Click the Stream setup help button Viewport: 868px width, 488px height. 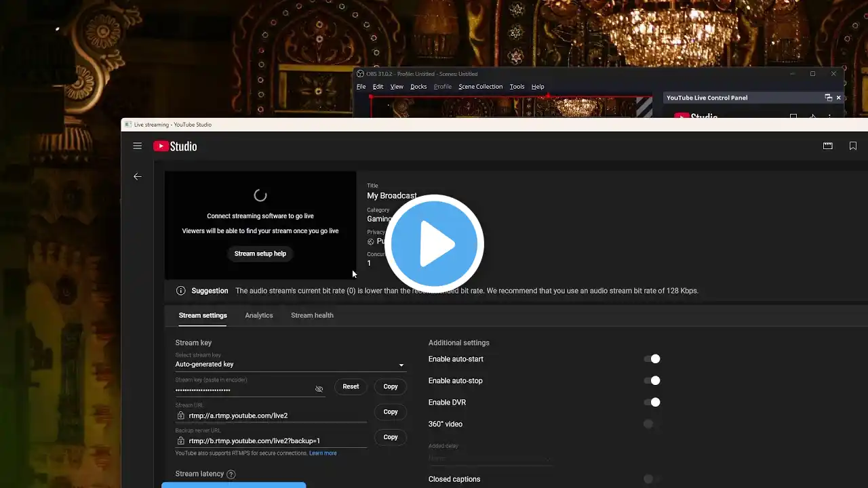tap(260, 253)
